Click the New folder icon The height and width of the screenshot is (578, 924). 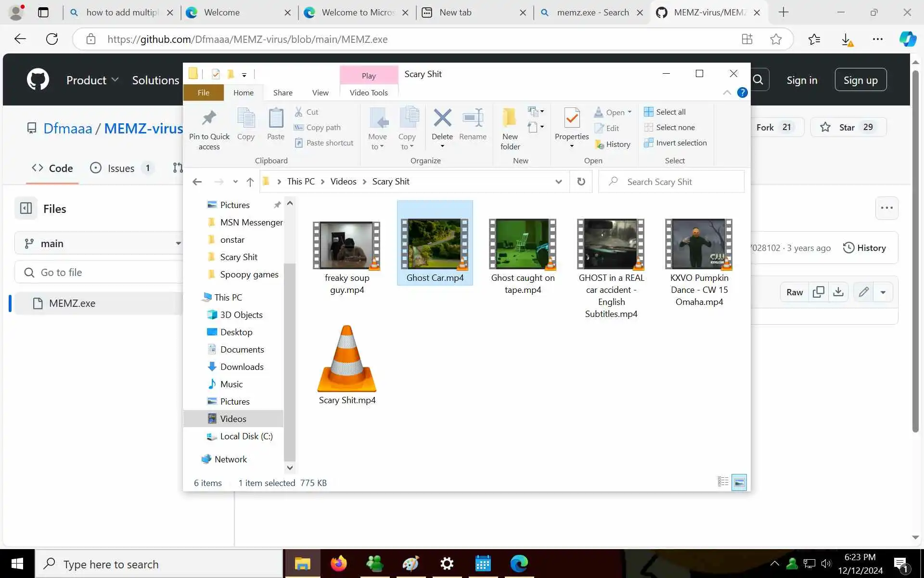coord(510,118)
